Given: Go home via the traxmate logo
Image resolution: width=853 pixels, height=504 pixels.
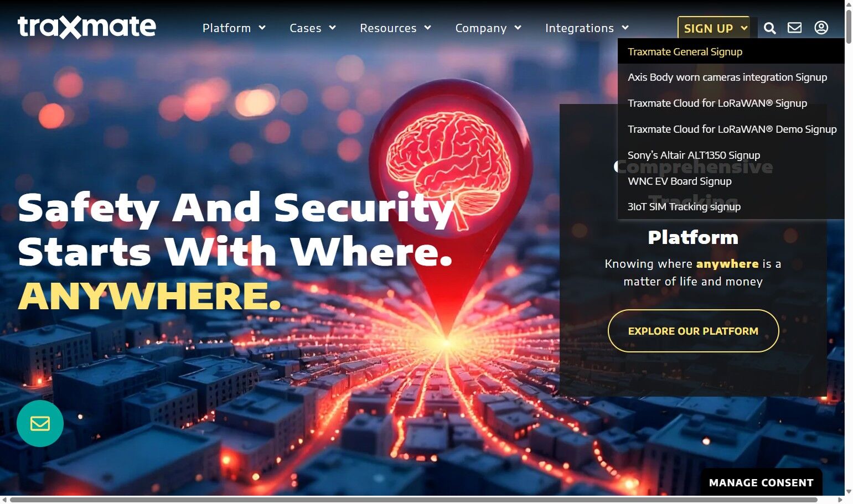Looking at the screenshot, I should [x=87, y=27].
